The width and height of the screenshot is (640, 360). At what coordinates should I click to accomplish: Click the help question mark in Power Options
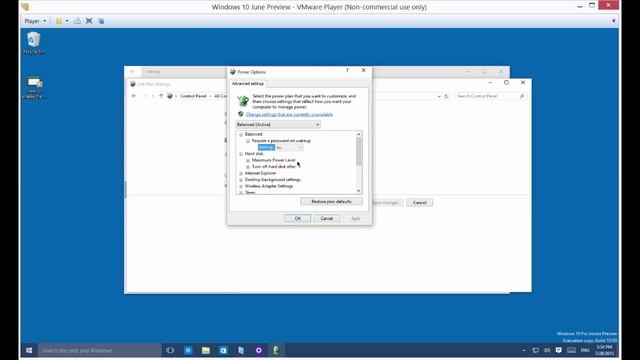tap(347, 70)
